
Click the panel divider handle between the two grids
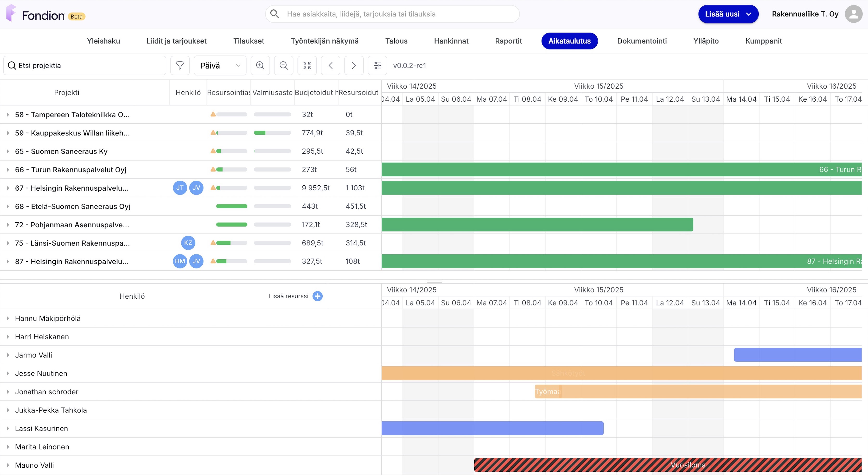click(x=434, y=281)
